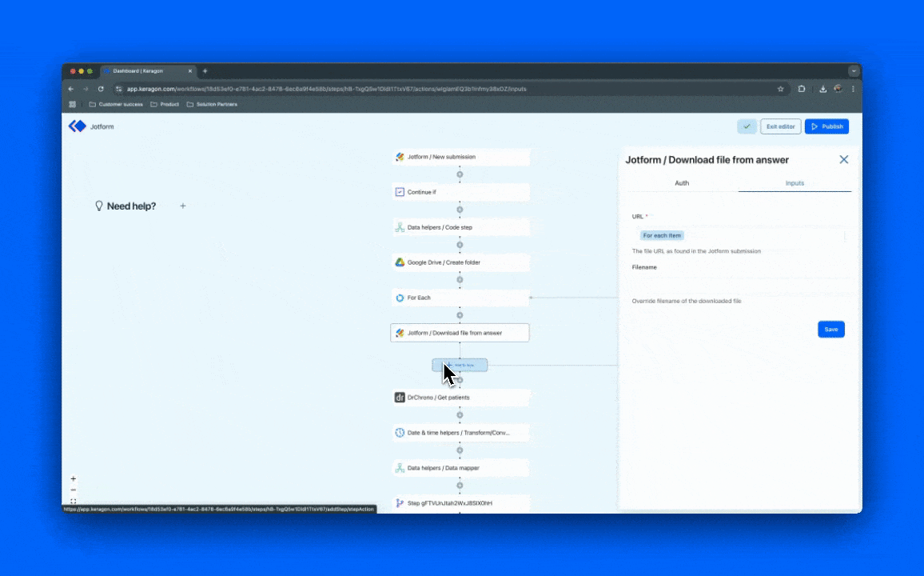Open the Product bookmarks folder
This screenshot has height=576, width=924.
[165, 104]
